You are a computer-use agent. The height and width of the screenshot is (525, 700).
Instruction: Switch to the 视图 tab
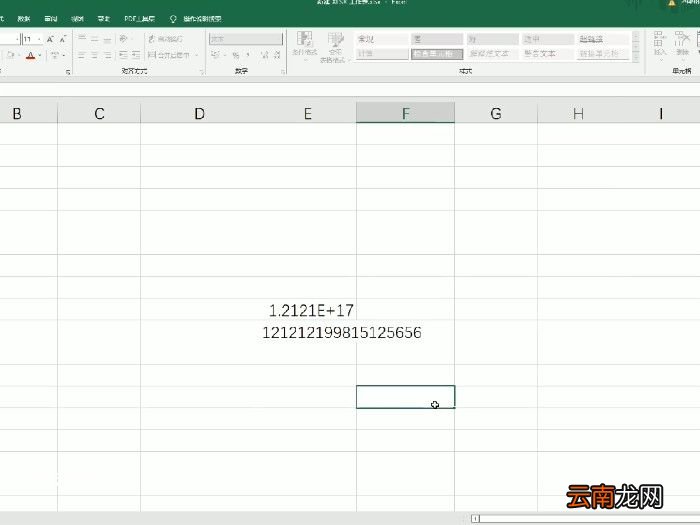pyautogui.click(x=77, y=19)
